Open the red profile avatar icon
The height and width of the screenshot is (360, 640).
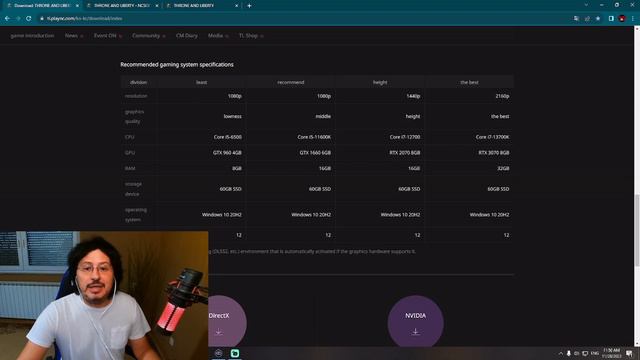coord(622,18)
